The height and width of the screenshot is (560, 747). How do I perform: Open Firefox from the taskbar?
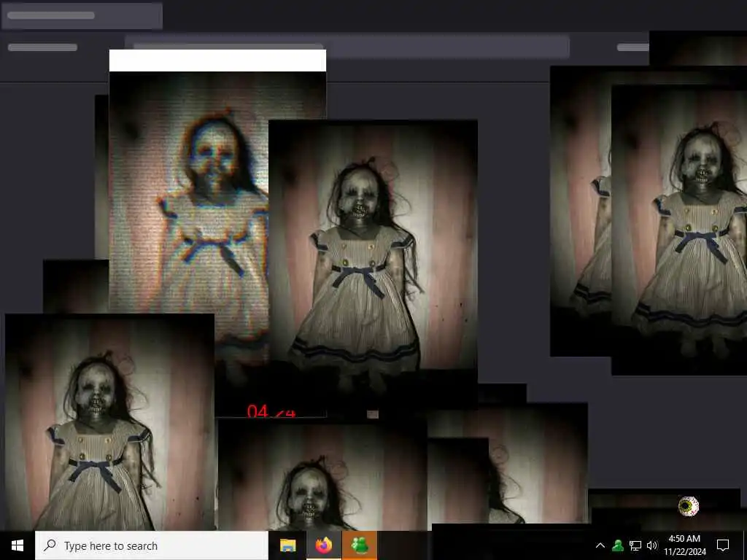(x=323, y=545)
